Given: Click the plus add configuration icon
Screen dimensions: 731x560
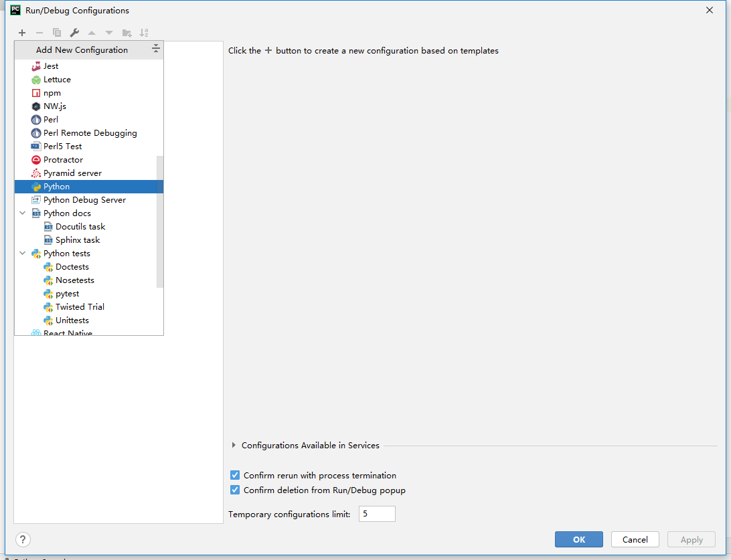Looking at the screenshot, I should (22, 33).
